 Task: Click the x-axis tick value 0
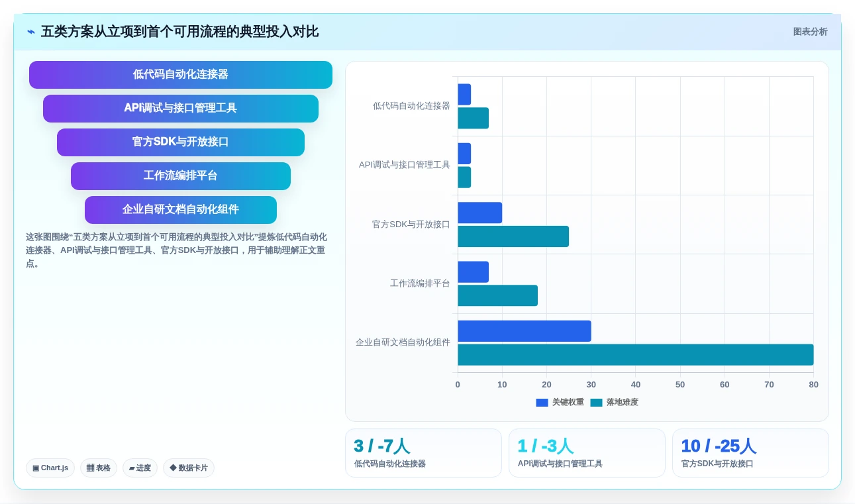(458, 385)
